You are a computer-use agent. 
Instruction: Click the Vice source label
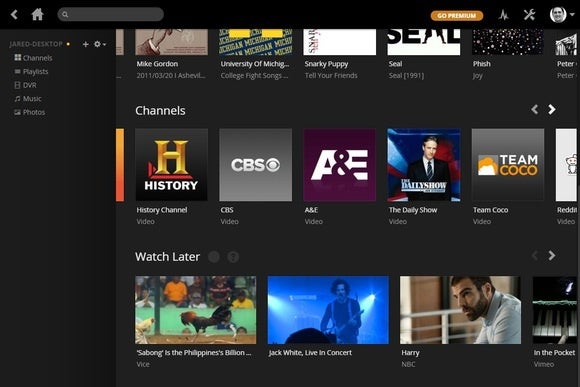143,364
